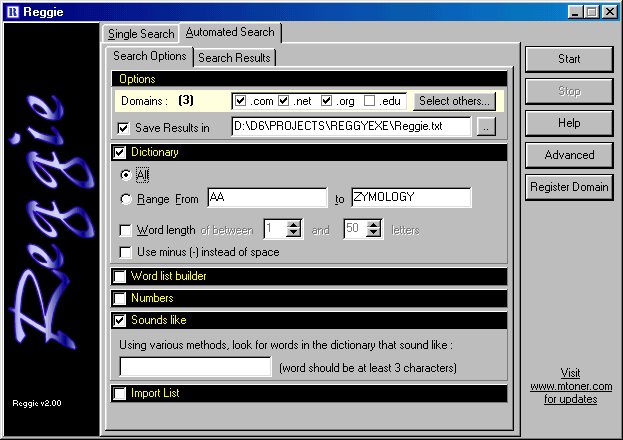Viewport: 623px width, 440px height.
Task: Click the Domains (3) count label
Action: point(186,100)
